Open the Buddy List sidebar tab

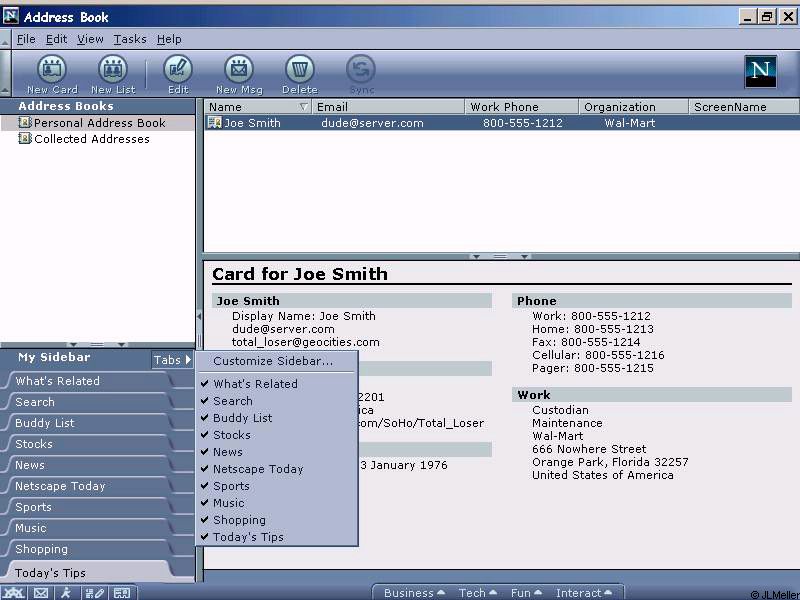pyautogui.click(x=89, y=423)
